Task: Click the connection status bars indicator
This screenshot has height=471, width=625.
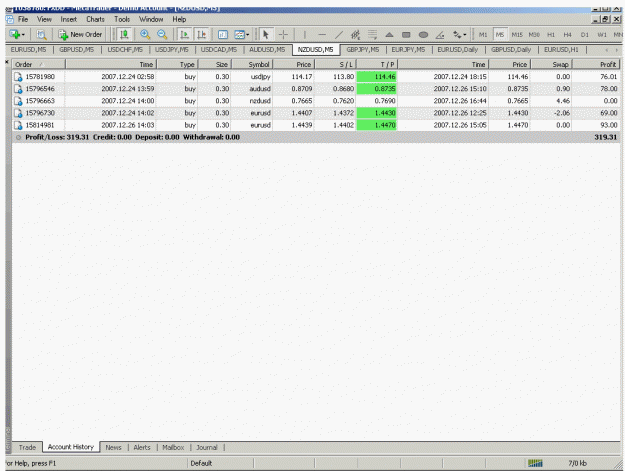Action: [535, 463]
